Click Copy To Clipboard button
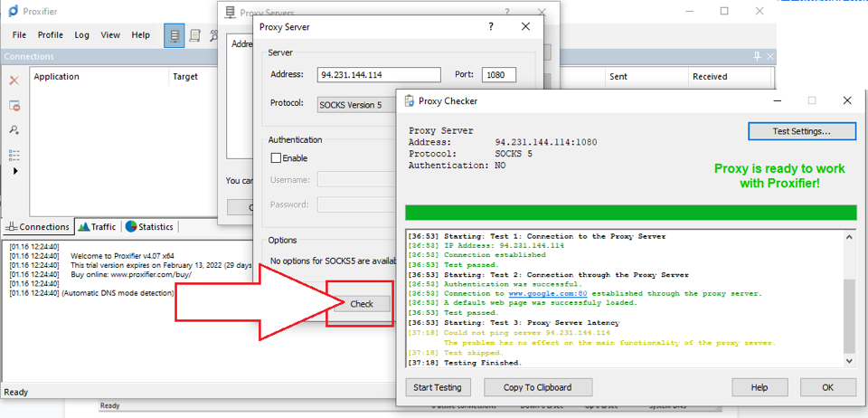868x418 pixels. [538, 387]
